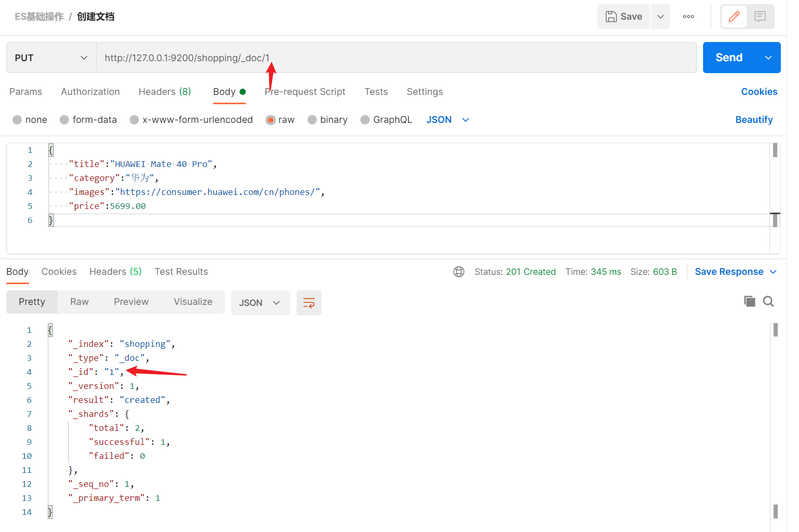Image resolution: width=799 pixels, height=532 pixels.
Task: Click the network connection globe icon
Action: pos(459,271)
